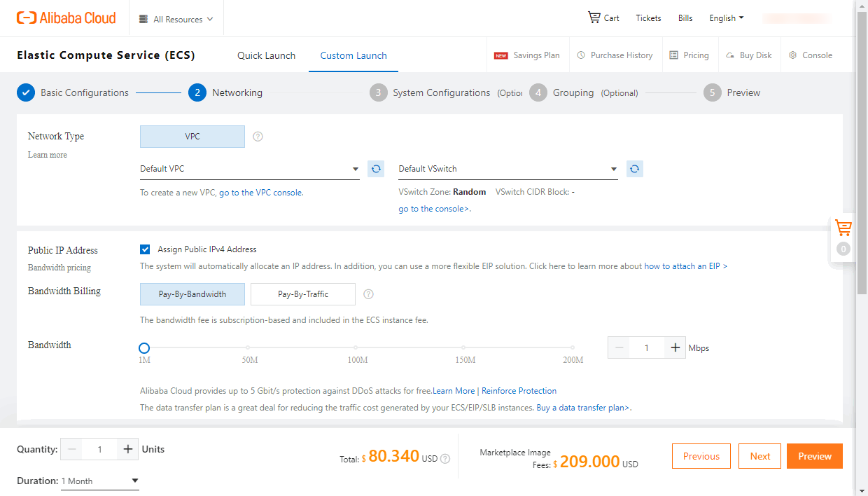
Task: Toggle Assign Public IPv4 Address checkbox
Action: (145, 249)
